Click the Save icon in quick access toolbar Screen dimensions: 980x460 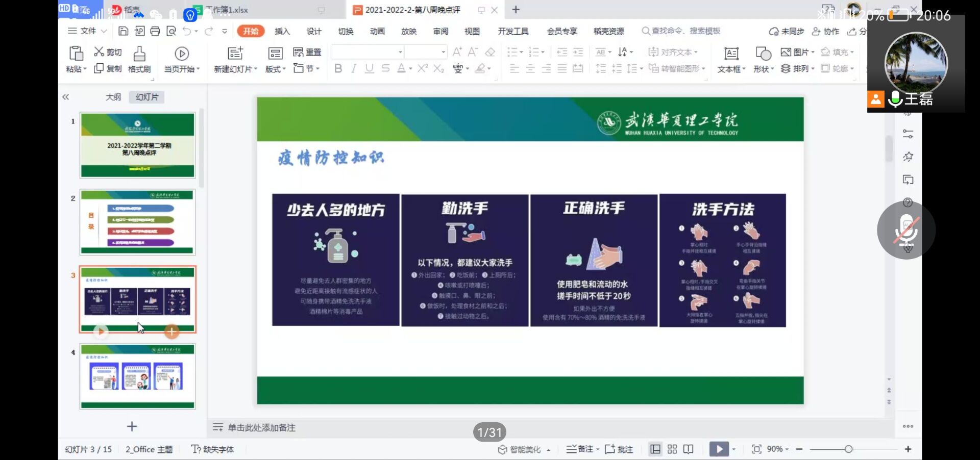123,31
